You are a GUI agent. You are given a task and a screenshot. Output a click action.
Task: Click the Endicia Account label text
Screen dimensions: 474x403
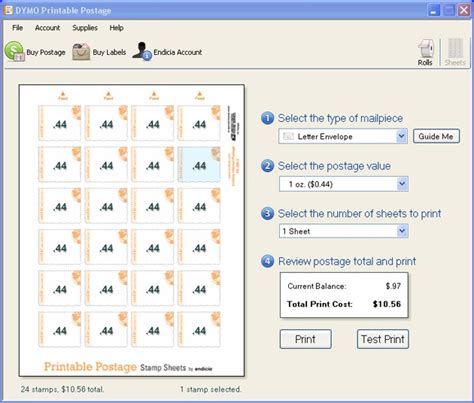tap(178, 52)
